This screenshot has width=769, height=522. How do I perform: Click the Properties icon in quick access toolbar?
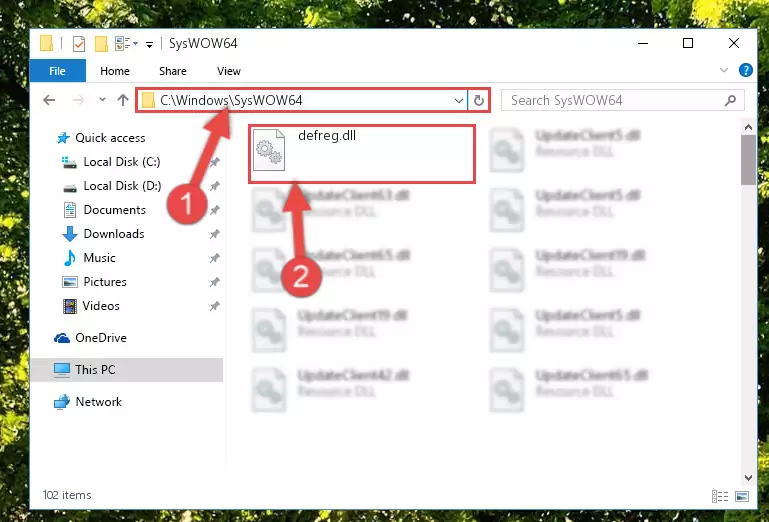coord(78,44)
